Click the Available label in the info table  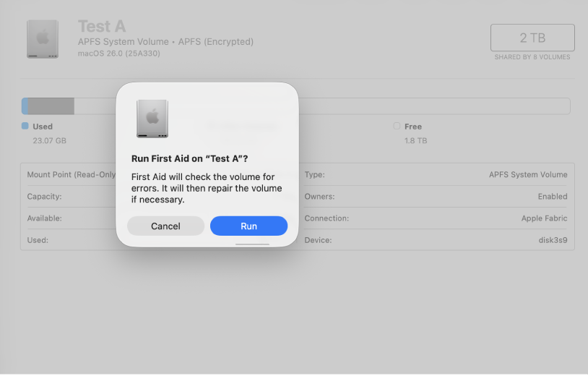[45, 218]
